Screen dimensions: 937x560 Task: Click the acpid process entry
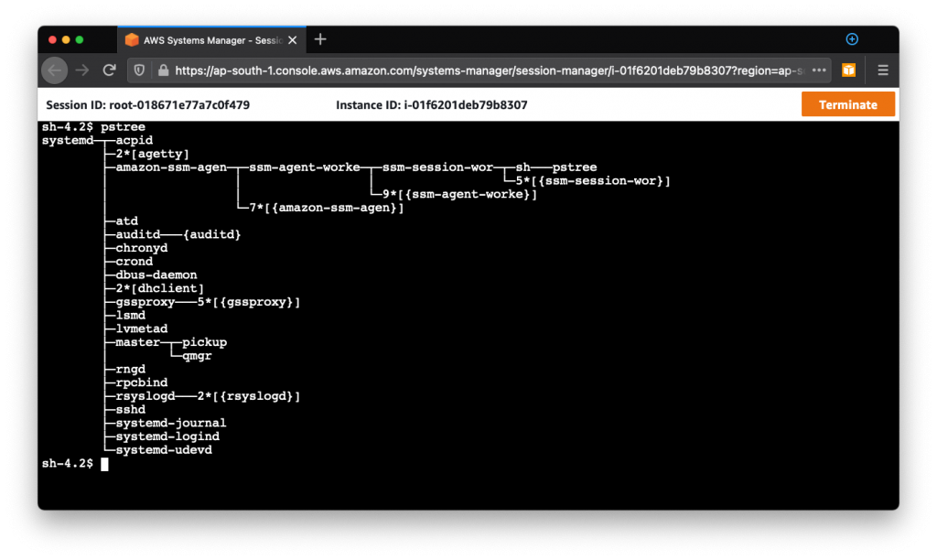[x=134, y=140]
